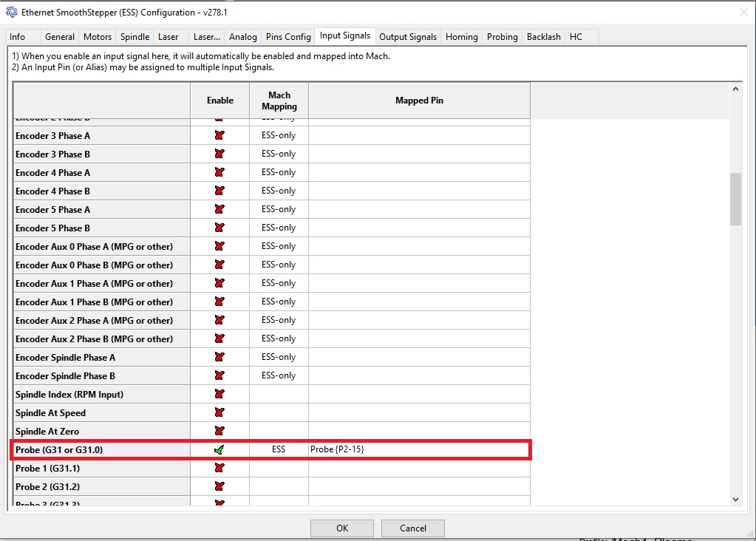Open the Motors tab

(98, 36)
